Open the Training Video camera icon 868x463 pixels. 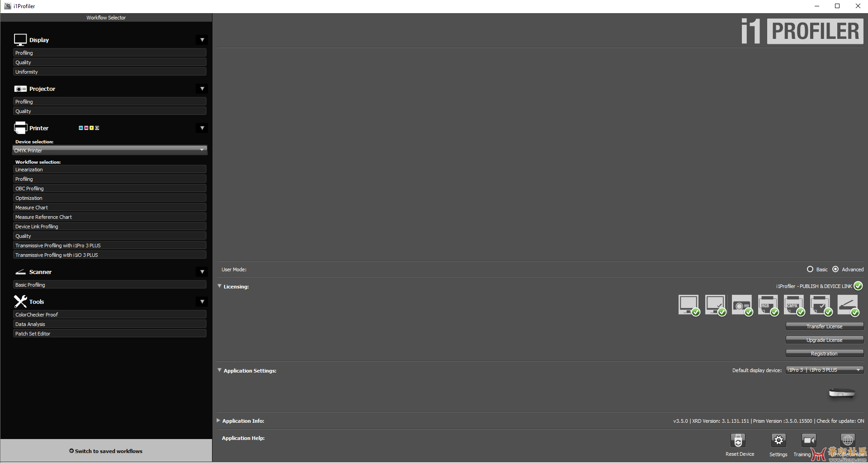tap(809, 440)
